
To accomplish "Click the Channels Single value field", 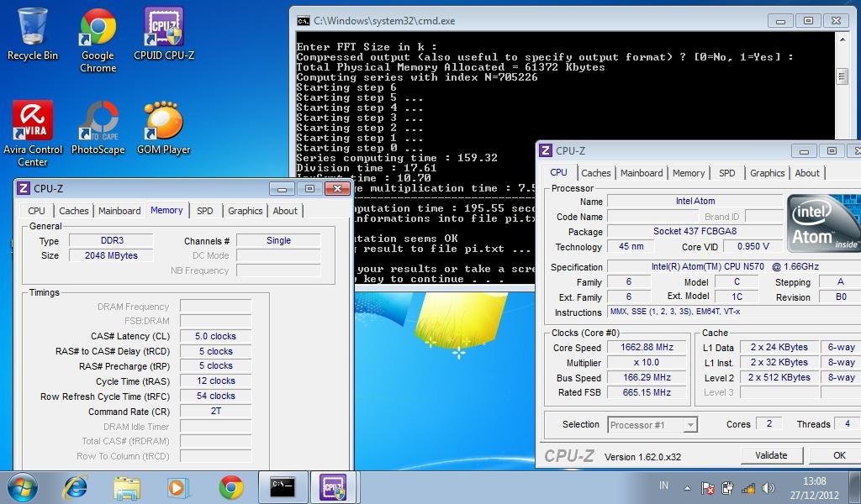I will click(278, 240).
